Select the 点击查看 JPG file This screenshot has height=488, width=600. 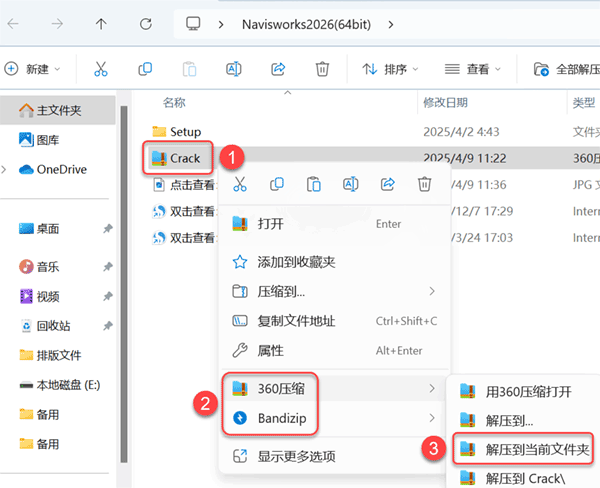(184, 185)
